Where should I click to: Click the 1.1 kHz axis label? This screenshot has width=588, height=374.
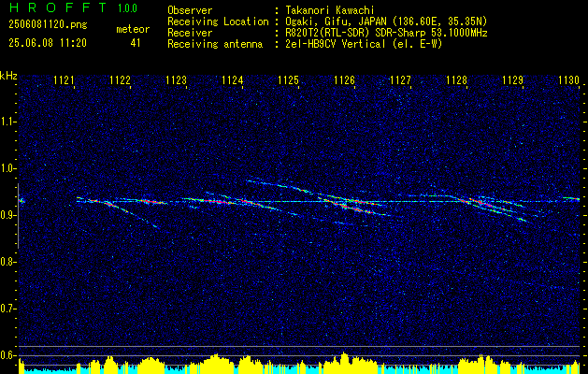coord(7,122)
